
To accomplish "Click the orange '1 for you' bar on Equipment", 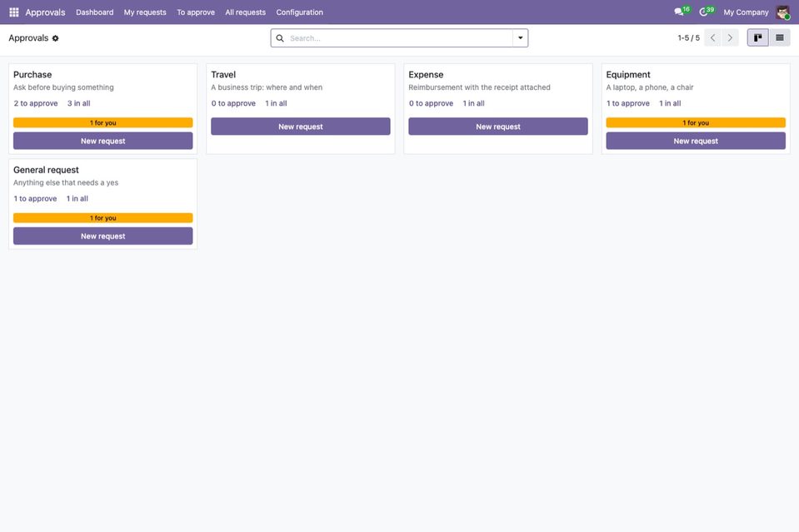I will (x=696, y=122).
